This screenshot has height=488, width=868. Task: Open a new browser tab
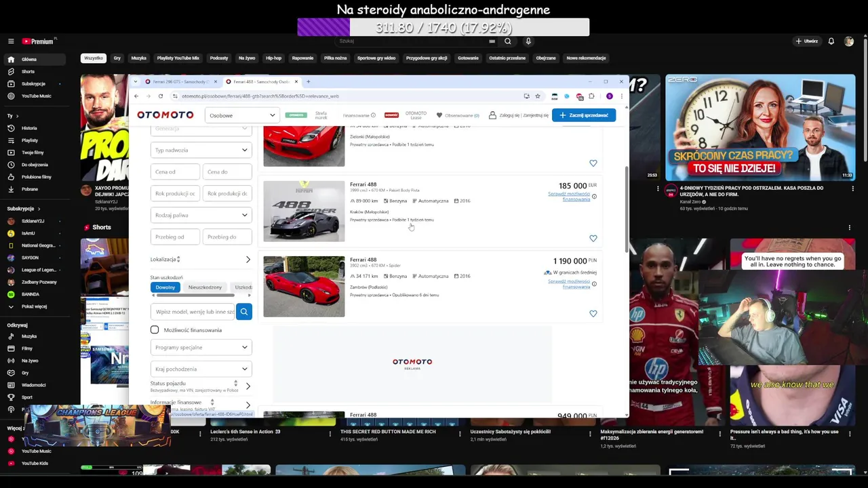click(x=308, y=81)
